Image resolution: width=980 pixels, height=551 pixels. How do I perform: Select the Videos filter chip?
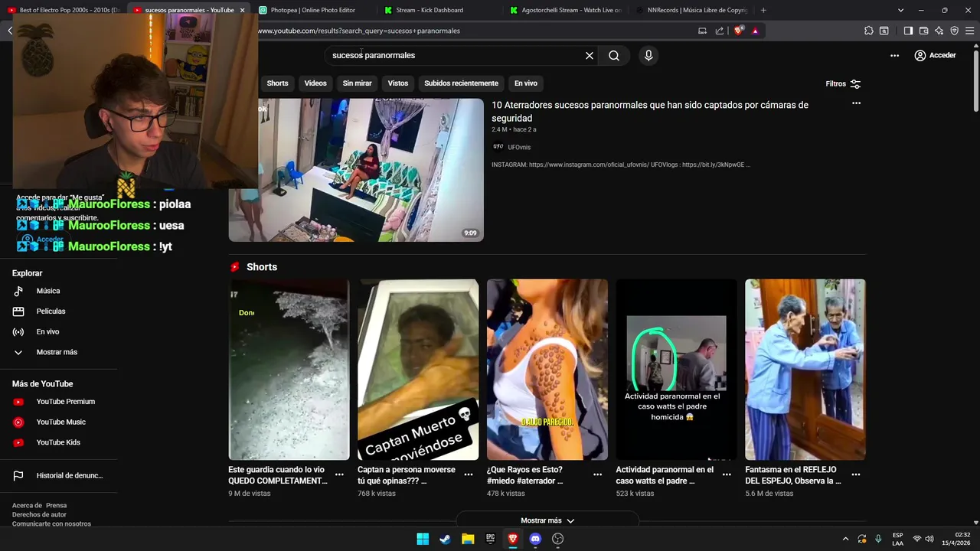(x=315, y=83)
